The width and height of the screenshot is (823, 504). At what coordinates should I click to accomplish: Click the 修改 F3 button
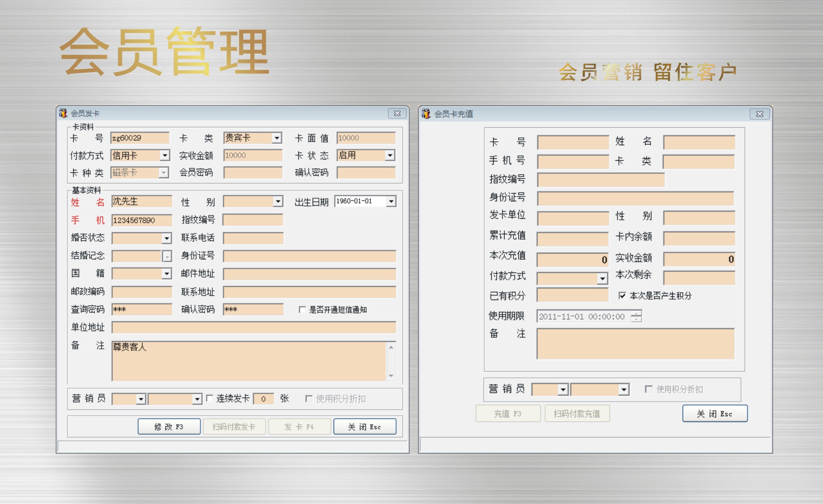click(x=169, y=427)
